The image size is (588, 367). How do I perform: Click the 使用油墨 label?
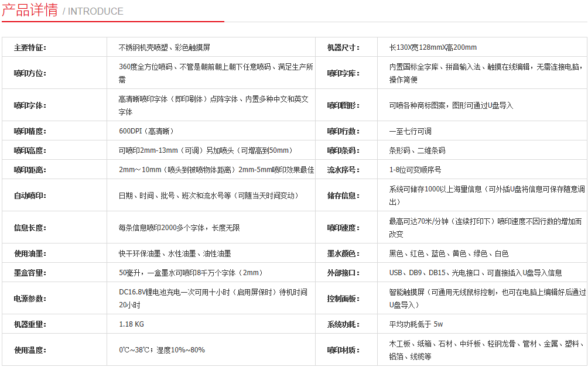pos(30,253)
